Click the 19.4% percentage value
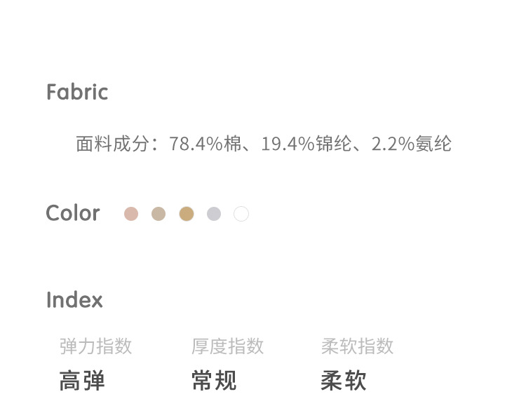The width and height of the screenshot is (526, 420). click(x=288, y=144)
